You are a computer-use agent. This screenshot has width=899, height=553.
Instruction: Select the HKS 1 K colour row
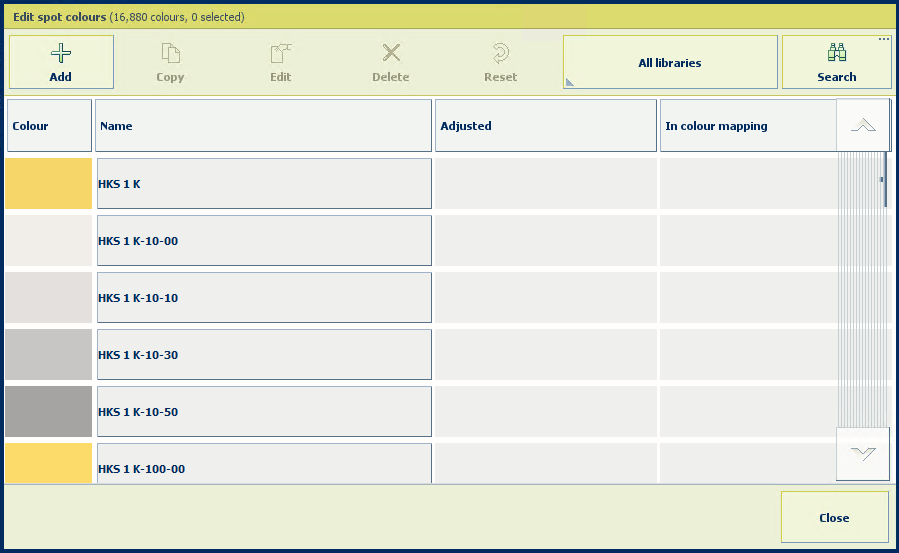click(264, 184)
